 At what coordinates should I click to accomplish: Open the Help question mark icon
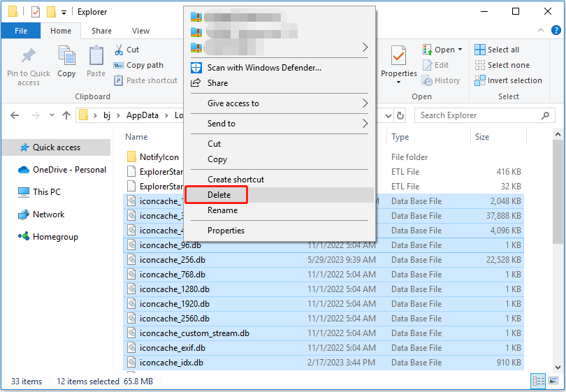point(556,30)
